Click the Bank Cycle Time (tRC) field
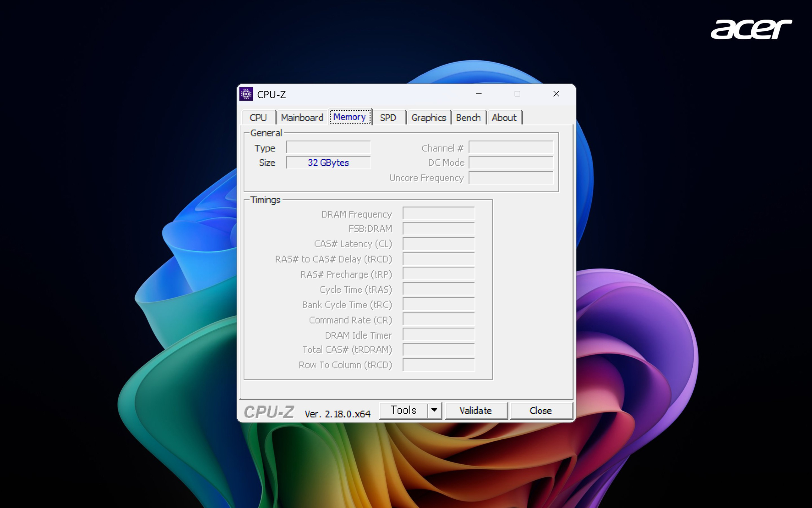The width and height of the screenshot is (812, 508). [438, 305]
